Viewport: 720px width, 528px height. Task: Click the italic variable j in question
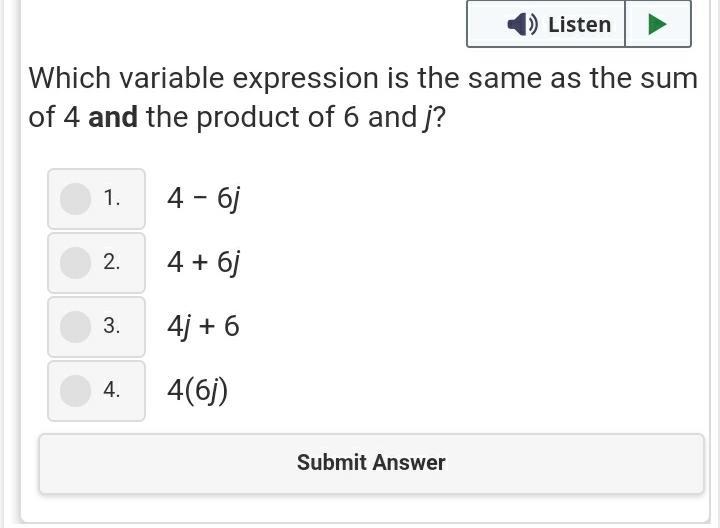click(x=427, y=118)
